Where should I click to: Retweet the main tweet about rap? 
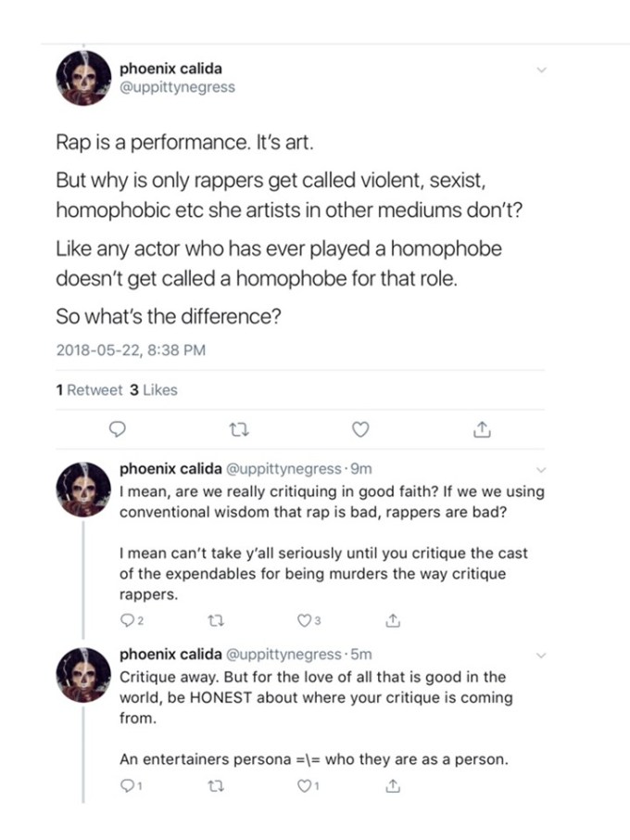(x=238, y=429)
